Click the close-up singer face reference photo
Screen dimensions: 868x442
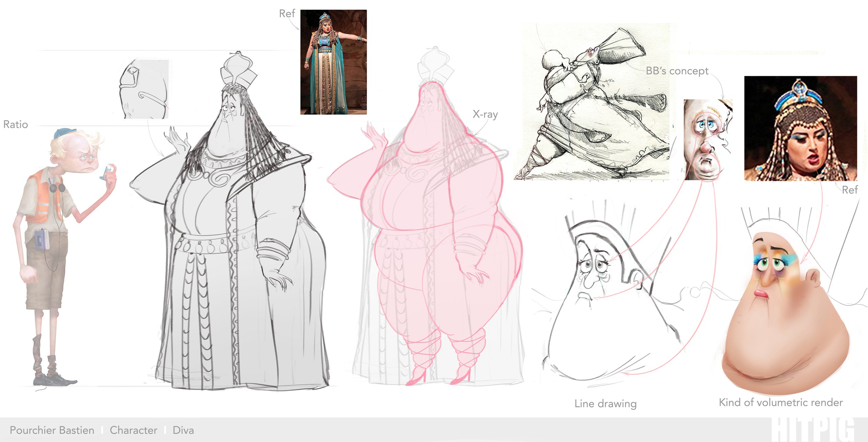[x=800, y=128]
